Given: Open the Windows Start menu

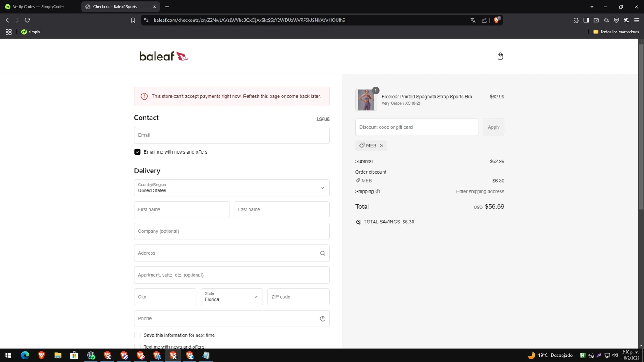Looking at the screenshot, I should 8,355.
